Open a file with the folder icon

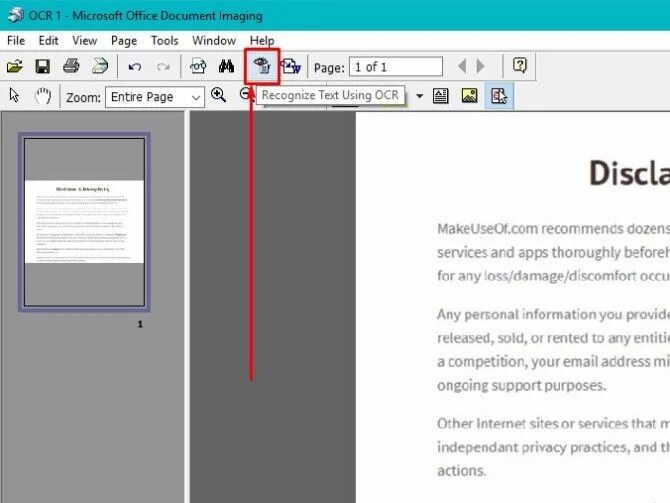point(15,66)
